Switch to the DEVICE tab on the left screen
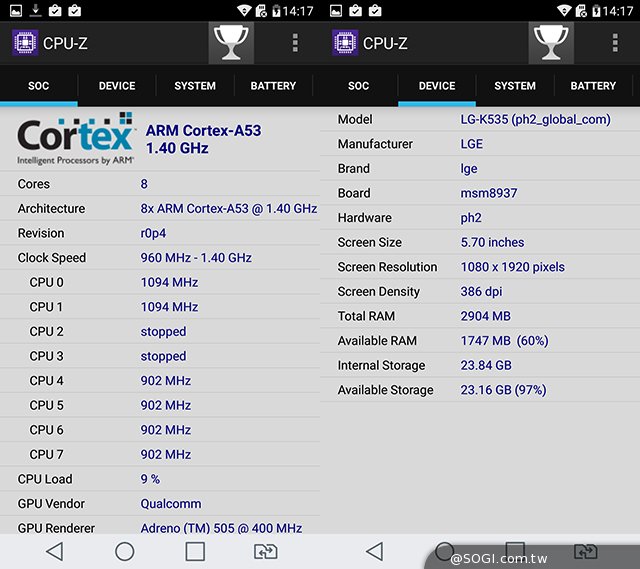640x569 pixels. tap(117, 86)
